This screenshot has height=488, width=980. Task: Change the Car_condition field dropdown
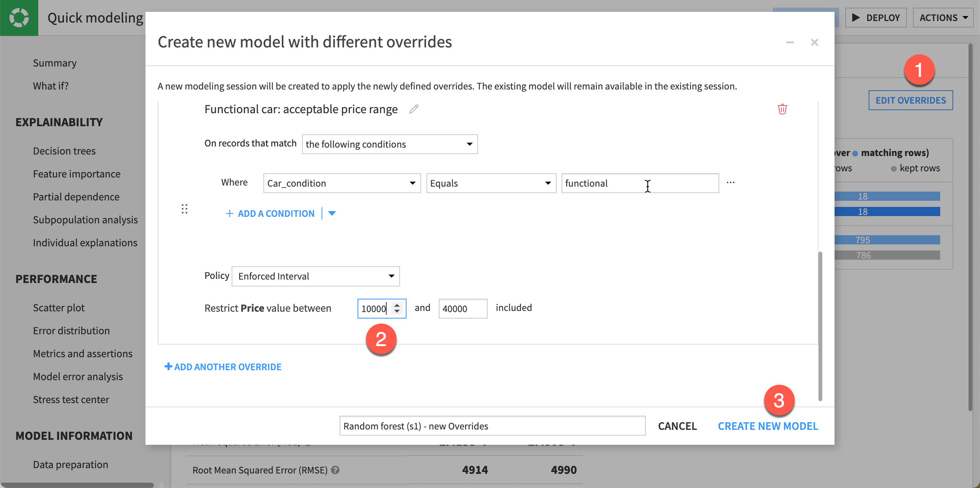[x=342, y=183]
